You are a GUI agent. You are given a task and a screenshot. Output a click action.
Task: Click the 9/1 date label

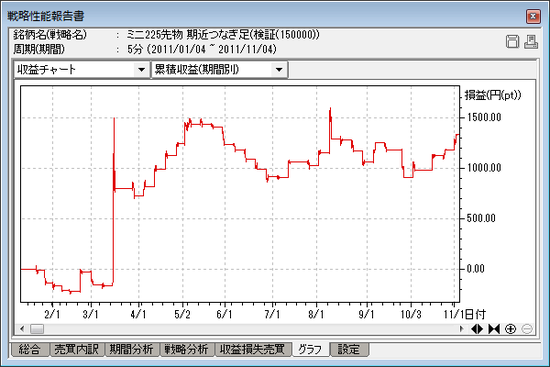pos(367,314)
